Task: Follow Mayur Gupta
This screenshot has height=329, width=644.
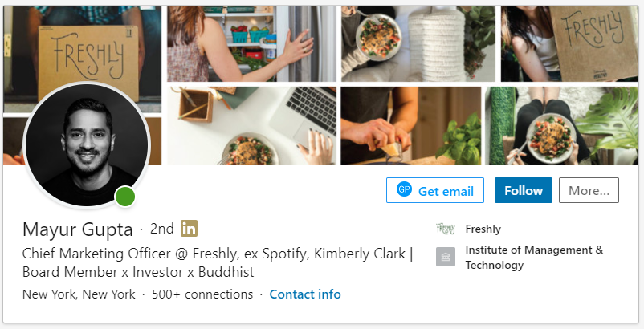Action: 524,190
